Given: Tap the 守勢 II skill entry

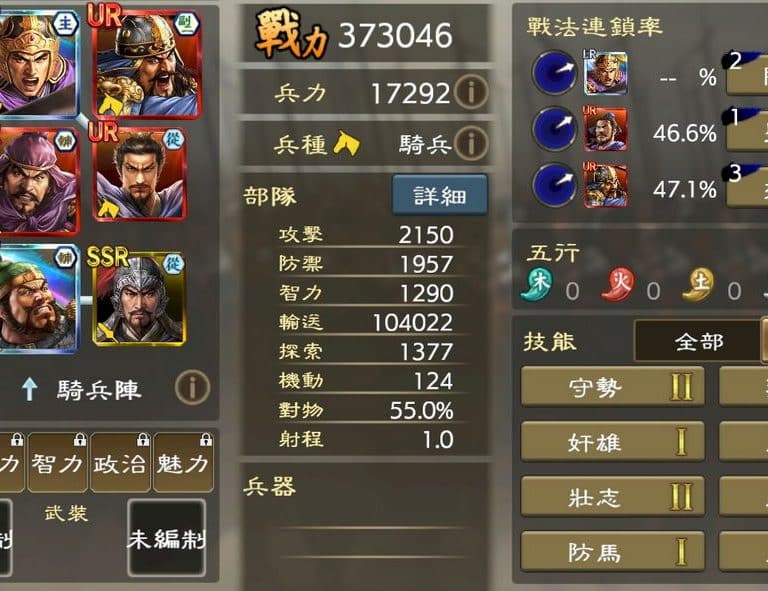Looking at the screenshot, I should pyautogui.click(x=612, y=386).
